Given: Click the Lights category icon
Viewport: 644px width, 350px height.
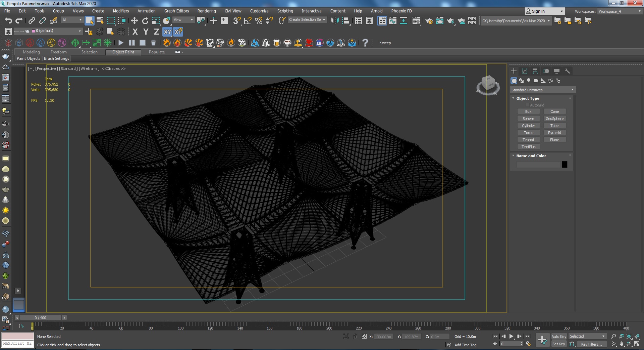Looking at the screenshot, I should pos(529,81).
